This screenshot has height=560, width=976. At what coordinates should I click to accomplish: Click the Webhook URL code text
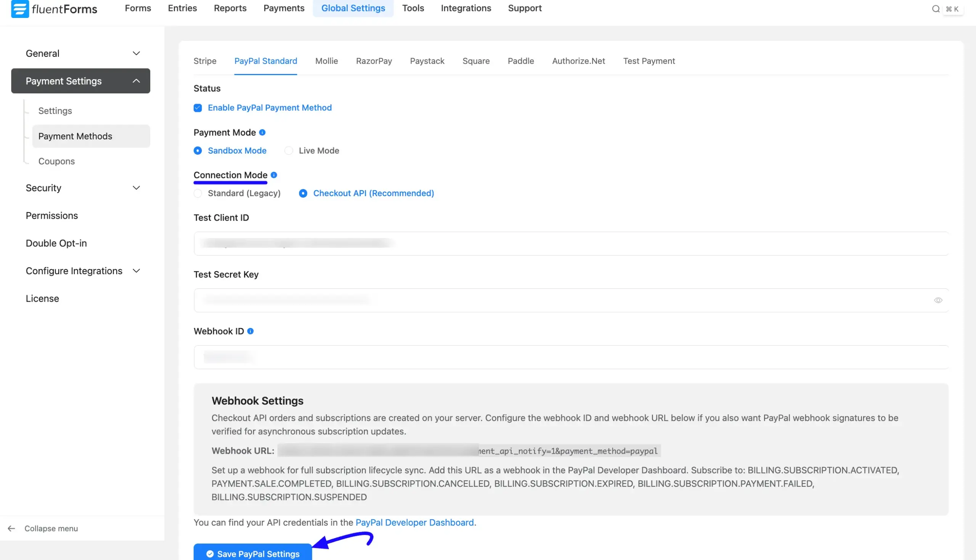pos(469,450)
